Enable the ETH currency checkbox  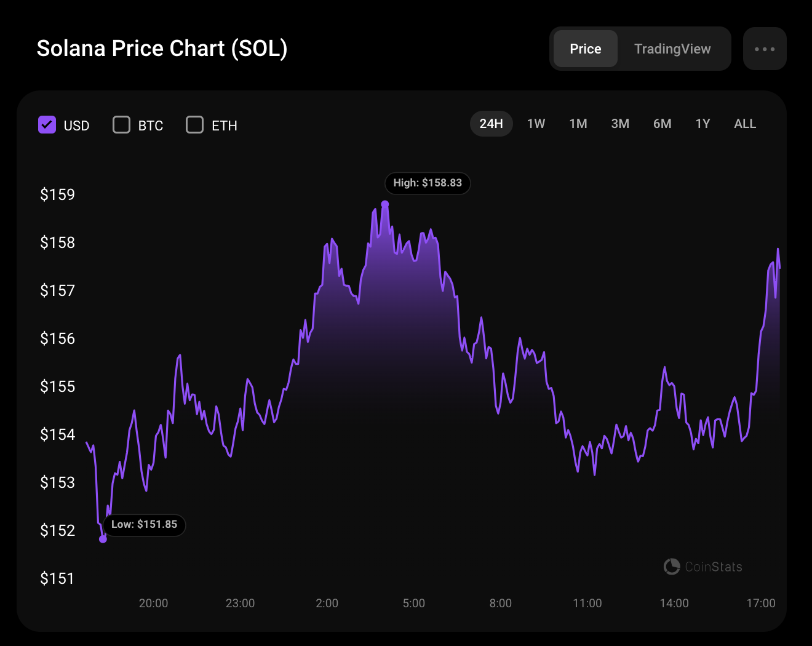pyautogui.click(x=195, y=125)
